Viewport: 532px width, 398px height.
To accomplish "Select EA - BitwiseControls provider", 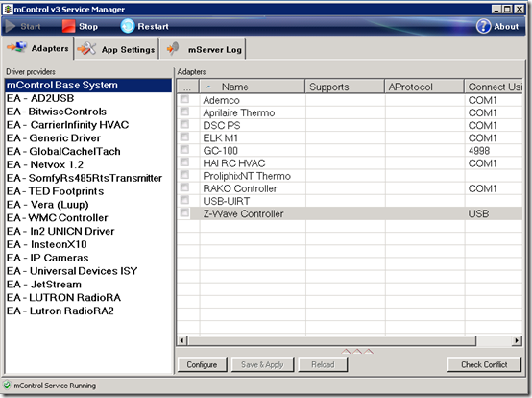I will 88,112.
